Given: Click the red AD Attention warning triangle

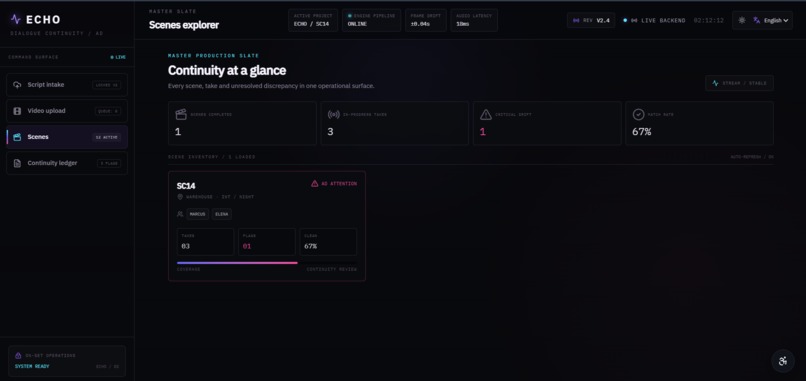Looking at the screenshot, I should click(x=315, y=184).
